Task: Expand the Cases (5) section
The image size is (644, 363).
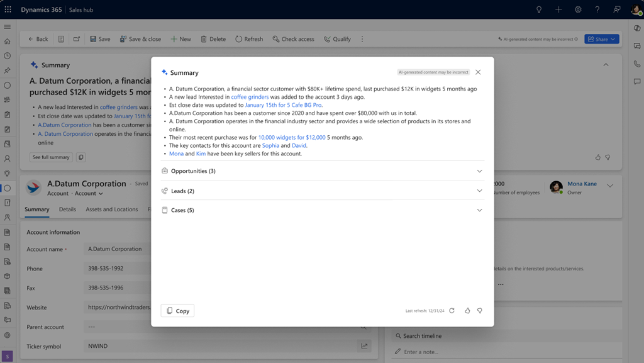Action: [x=479, y=209]
